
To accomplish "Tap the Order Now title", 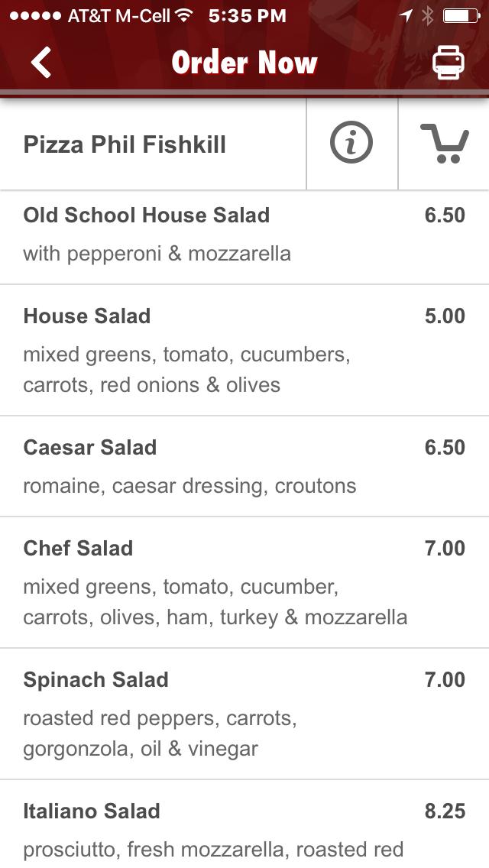I will tap(244, 63).
